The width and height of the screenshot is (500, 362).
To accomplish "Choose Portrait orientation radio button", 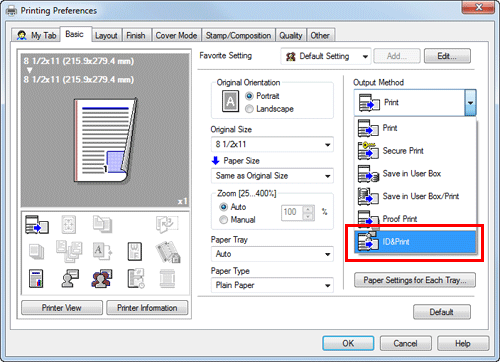I will pyautogui.click(x=249, y=96).
